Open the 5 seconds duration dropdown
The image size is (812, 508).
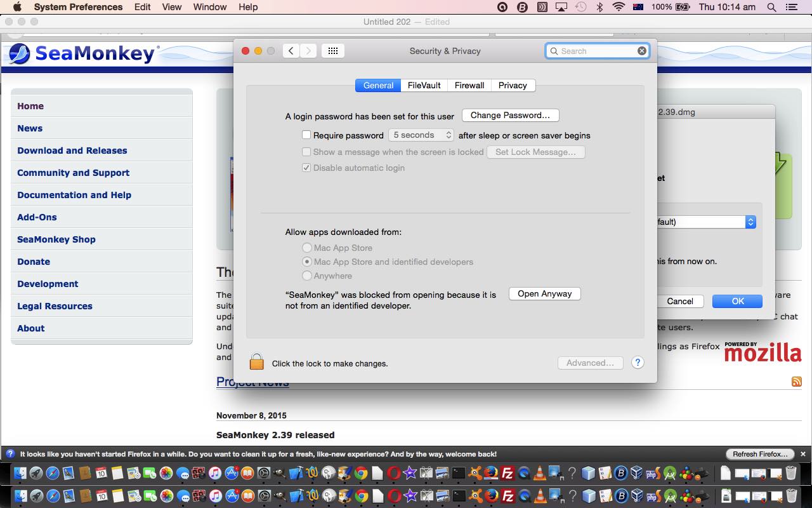[x=421, y=135]
